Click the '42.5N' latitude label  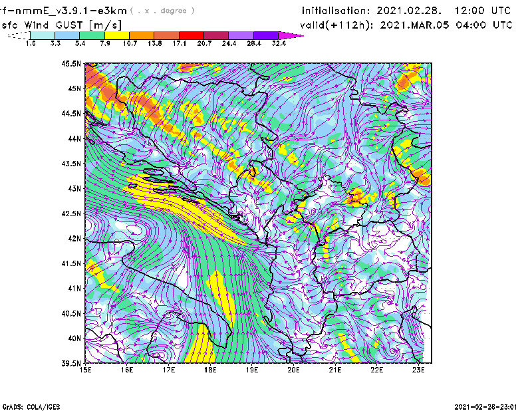coord(71,213)
